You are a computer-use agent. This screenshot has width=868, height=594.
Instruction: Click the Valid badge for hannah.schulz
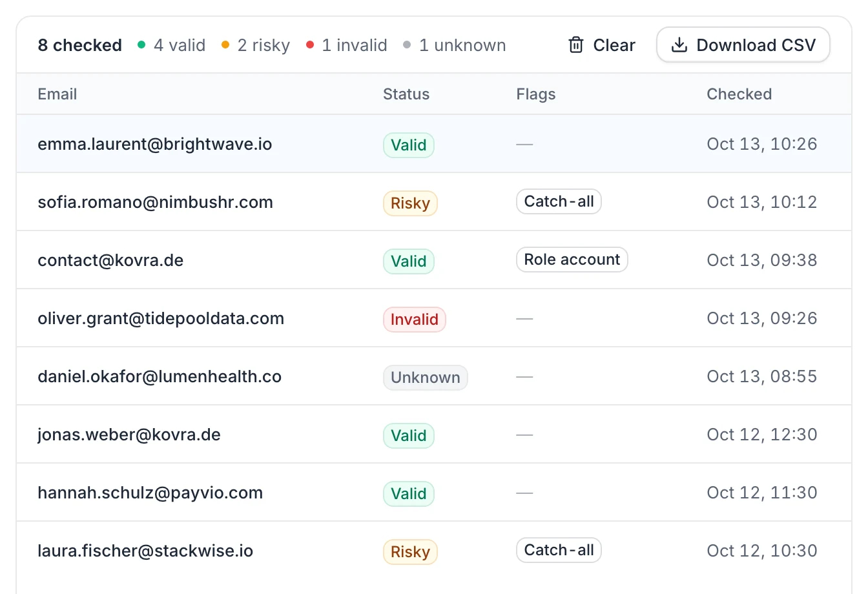pos(409,494)
